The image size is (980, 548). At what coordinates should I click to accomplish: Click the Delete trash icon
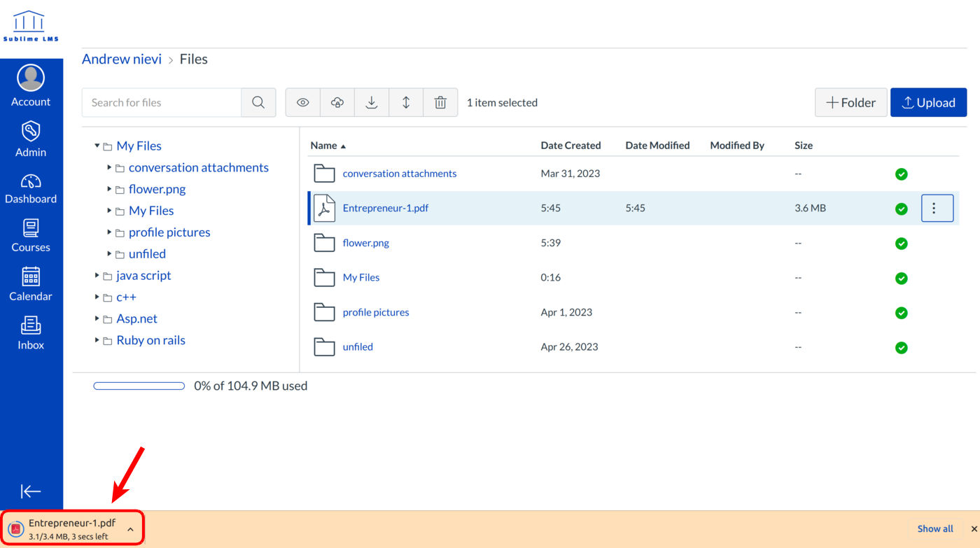pyautogui.click(x=440, y=103)
